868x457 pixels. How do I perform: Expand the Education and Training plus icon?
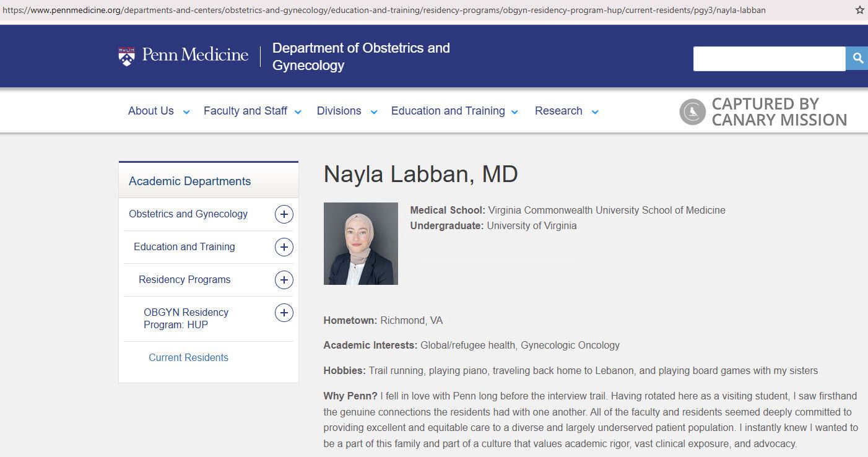[284, 246]
